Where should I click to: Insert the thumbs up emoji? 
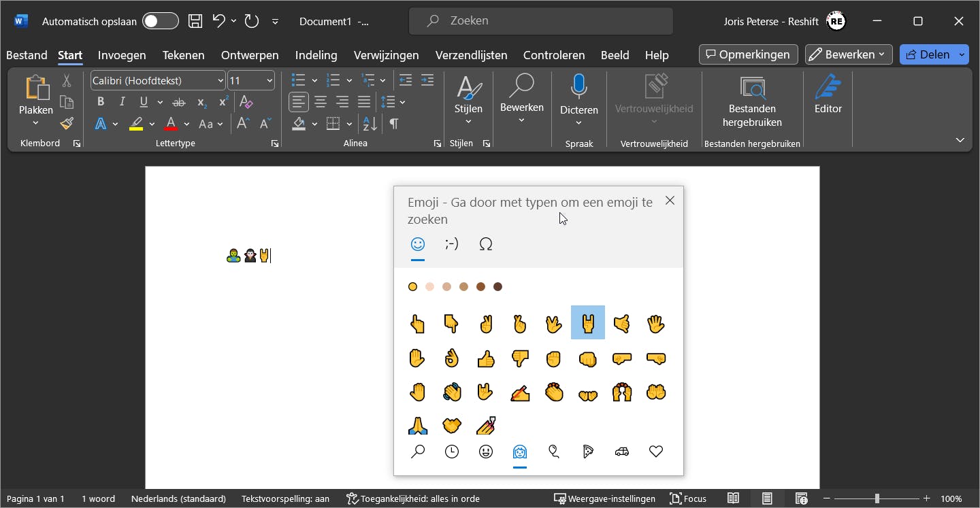[486, 358]
